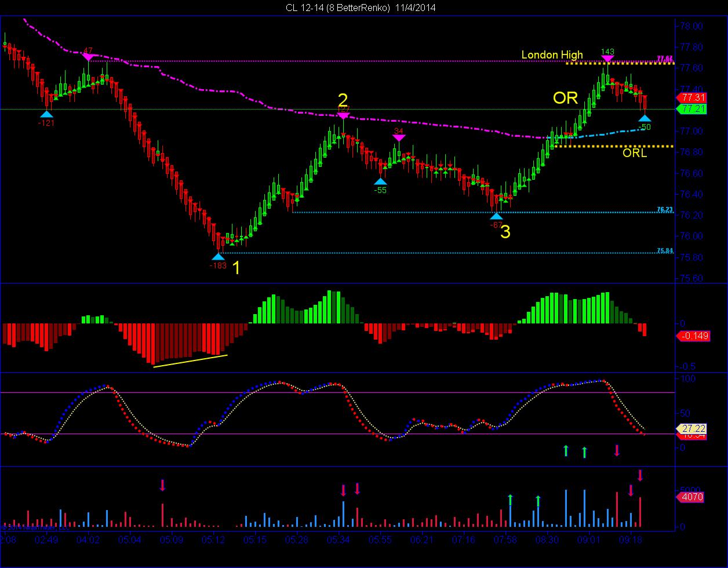Image resolution: width=728 pixels, height=568 pixels.
Task: Click the London High label
Action: 552,55
